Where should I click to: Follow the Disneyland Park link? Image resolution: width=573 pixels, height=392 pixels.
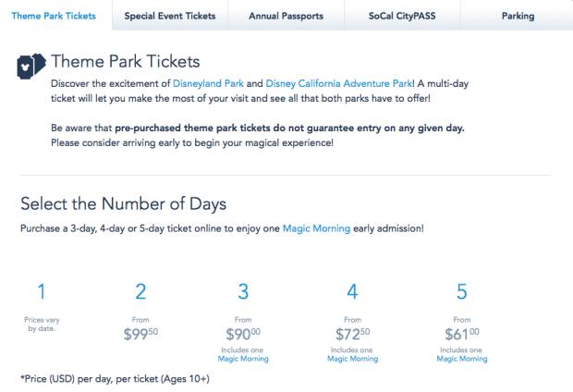pos(207,84)
